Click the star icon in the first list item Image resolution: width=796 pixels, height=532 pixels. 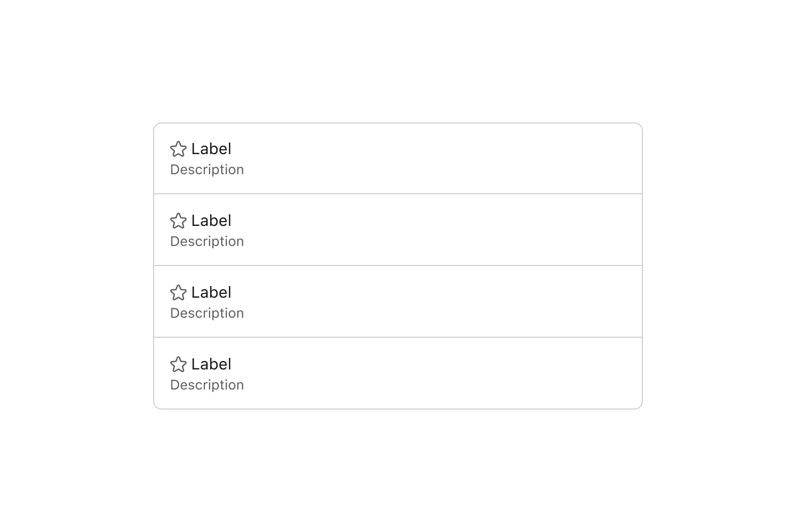(x=178, y=149)
